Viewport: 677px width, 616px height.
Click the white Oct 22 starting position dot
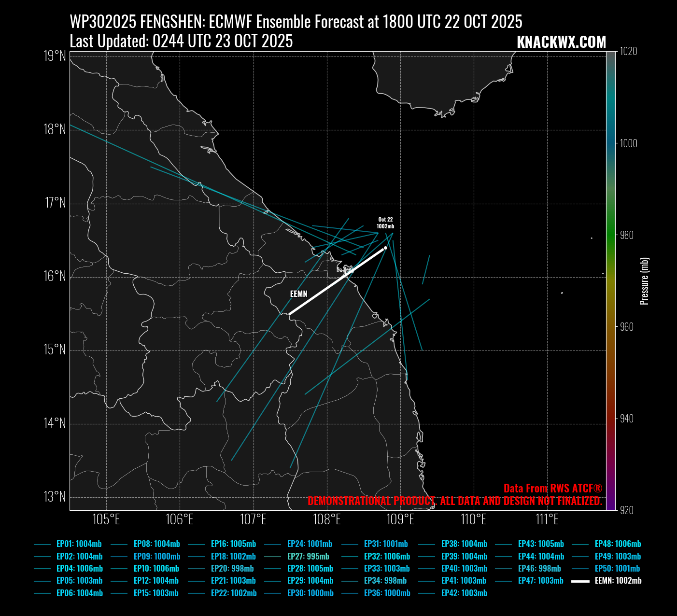click(385, 248)
